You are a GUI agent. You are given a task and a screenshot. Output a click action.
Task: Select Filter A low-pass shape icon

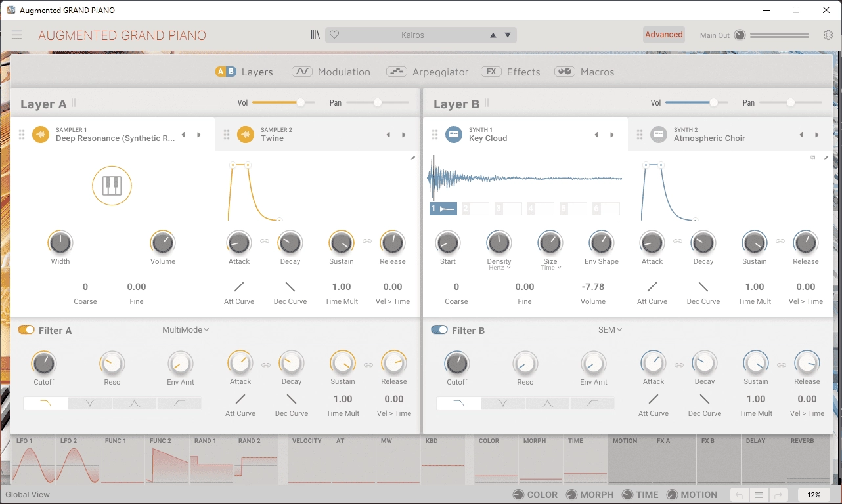coord(45,404)
